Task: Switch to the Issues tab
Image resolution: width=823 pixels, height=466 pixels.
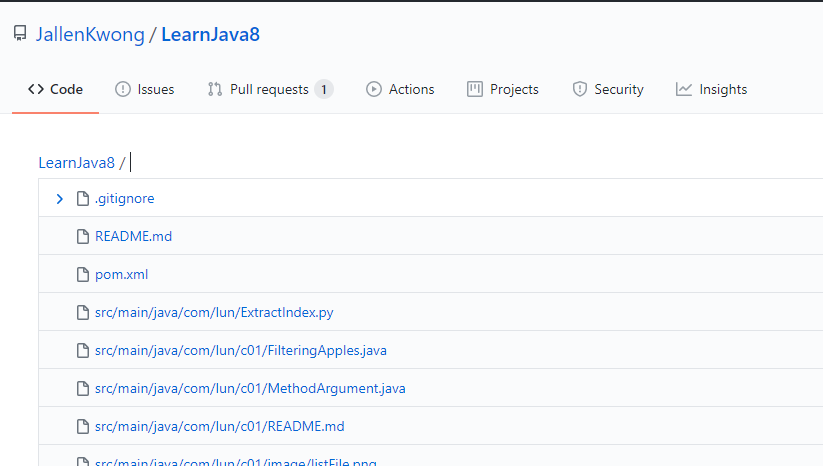Action: [144, 89]
